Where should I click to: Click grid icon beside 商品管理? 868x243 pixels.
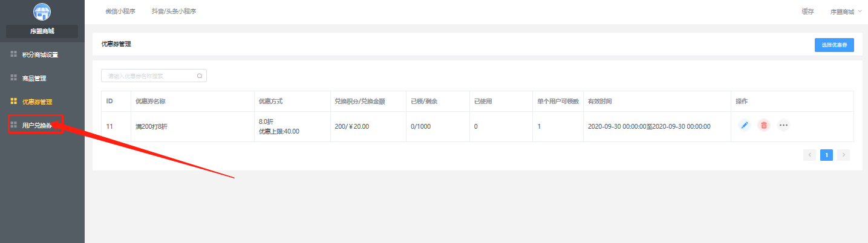[14, 78]
